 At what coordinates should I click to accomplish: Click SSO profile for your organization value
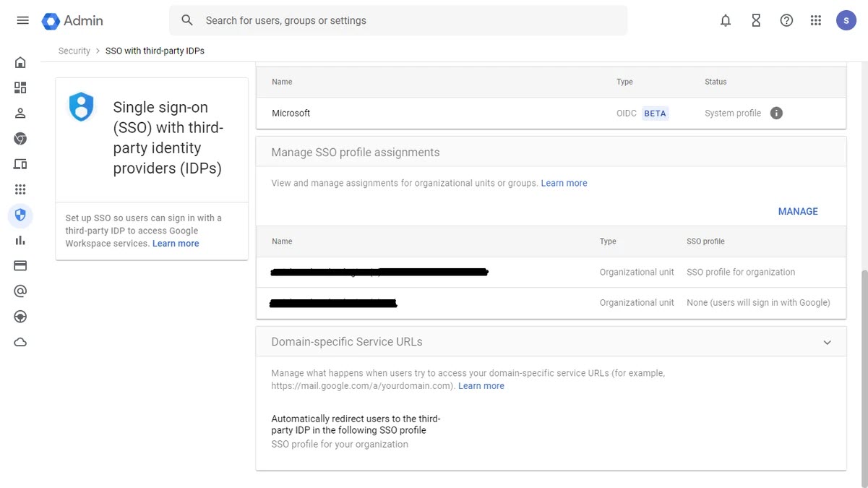pos(340,444)
